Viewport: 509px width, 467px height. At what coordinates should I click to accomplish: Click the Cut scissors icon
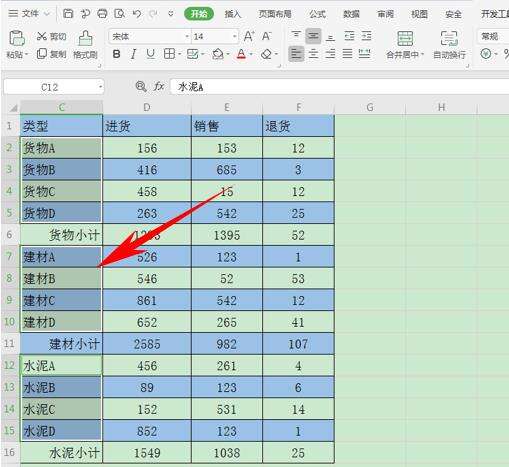(42, 36)
